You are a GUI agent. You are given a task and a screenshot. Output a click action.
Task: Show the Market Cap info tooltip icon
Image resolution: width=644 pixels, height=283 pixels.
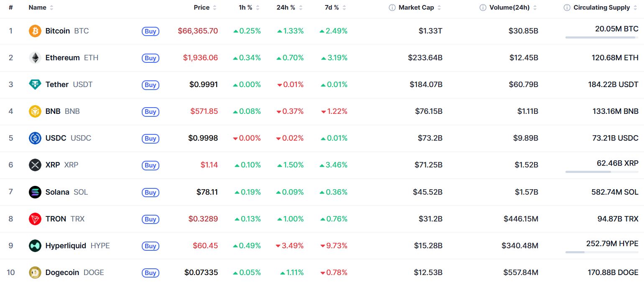click(x=392, y=8)
